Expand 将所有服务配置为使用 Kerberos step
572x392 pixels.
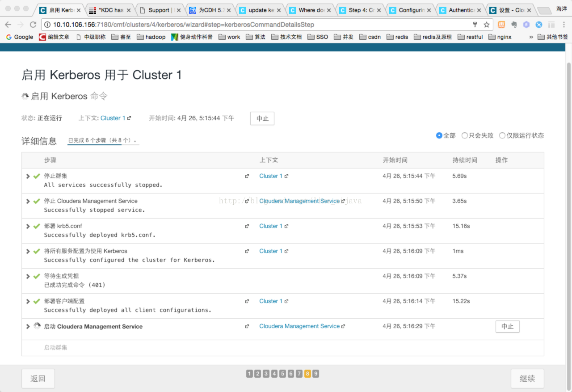tap(28, 251)
